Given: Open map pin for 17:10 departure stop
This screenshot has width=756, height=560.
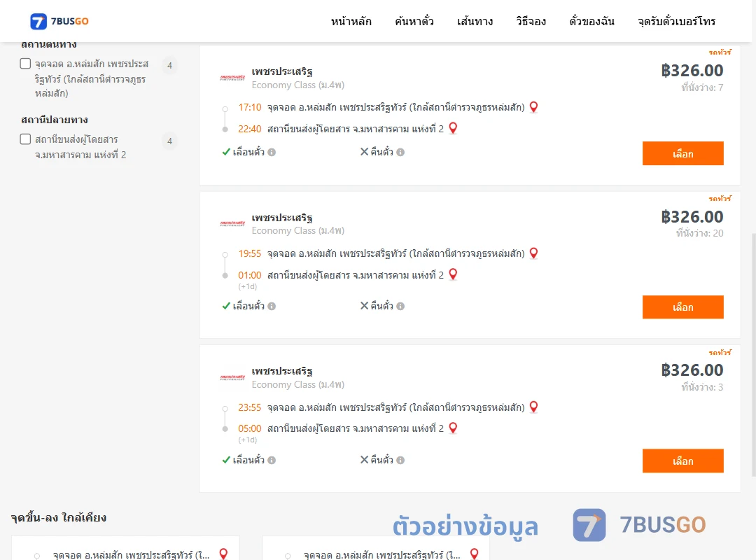Looking at the screenshot, I should 533,107.
